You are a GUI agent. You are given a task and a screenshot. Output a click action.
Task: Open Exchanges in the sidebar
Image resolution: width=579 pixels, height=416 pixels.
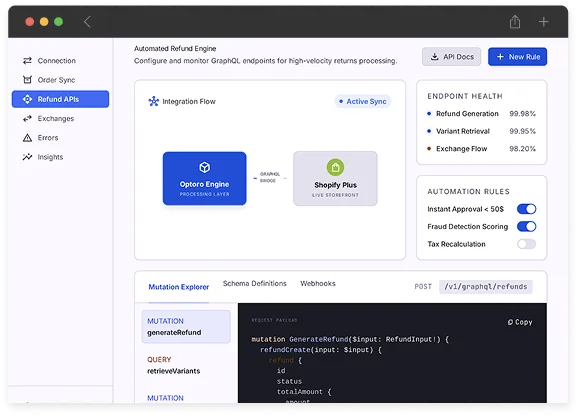pyautogui.click(x=60, y=118)
